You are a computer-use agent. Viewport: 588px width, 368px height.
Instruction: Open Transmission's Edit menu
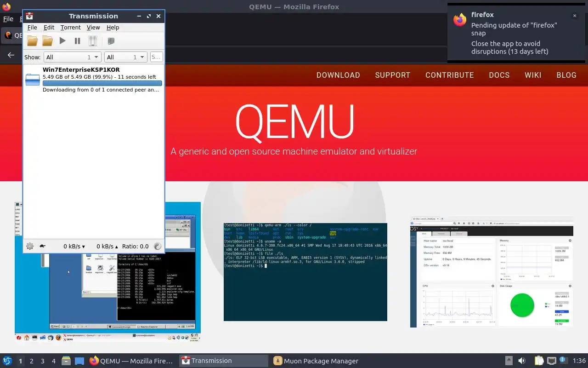click(49, 28)
